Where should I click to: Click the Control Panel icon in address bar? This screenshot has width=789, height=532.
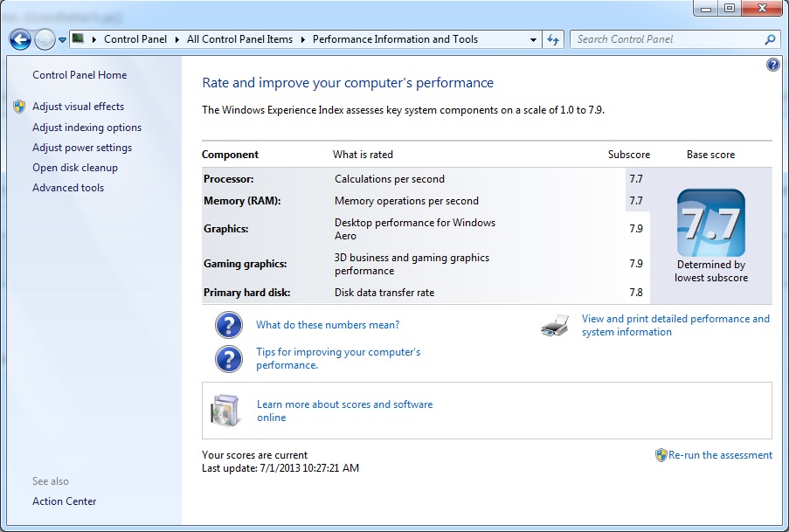coord(78,38)
